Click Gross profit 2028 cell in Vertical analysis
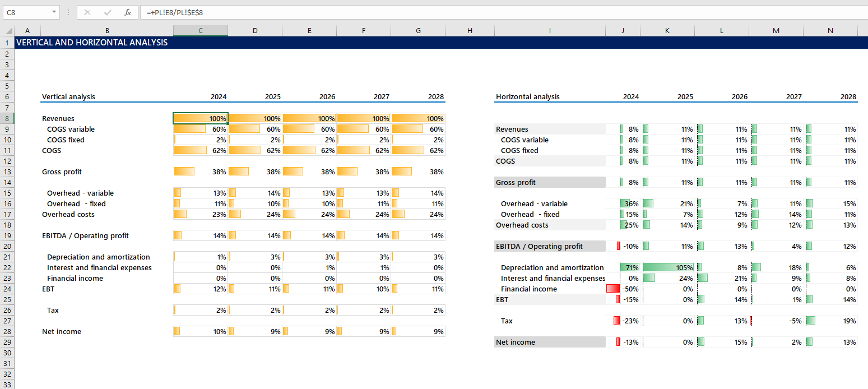The width and height of the screenshot is (868, 389). tap(418, 172)
